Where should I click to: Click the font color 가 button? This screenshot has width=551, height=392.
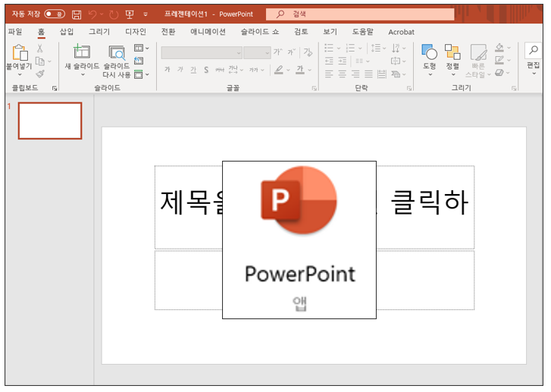tap(299, 70)
